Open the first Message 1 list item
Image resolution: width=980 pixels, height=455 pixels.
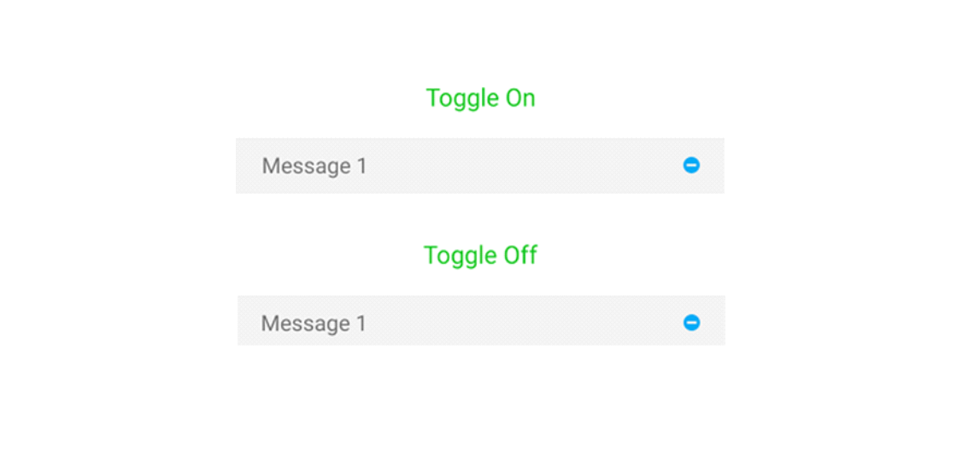314,166
